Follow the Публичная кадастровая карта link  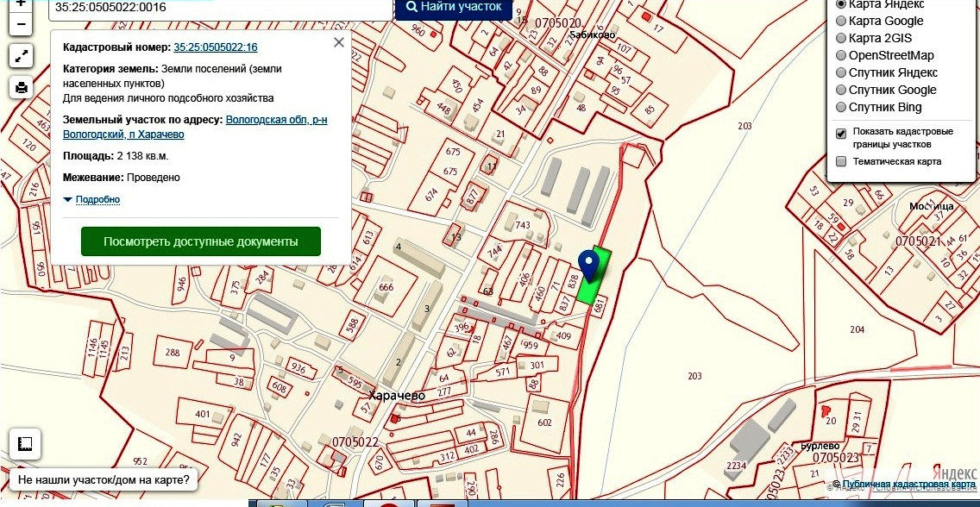coord(908,485)
